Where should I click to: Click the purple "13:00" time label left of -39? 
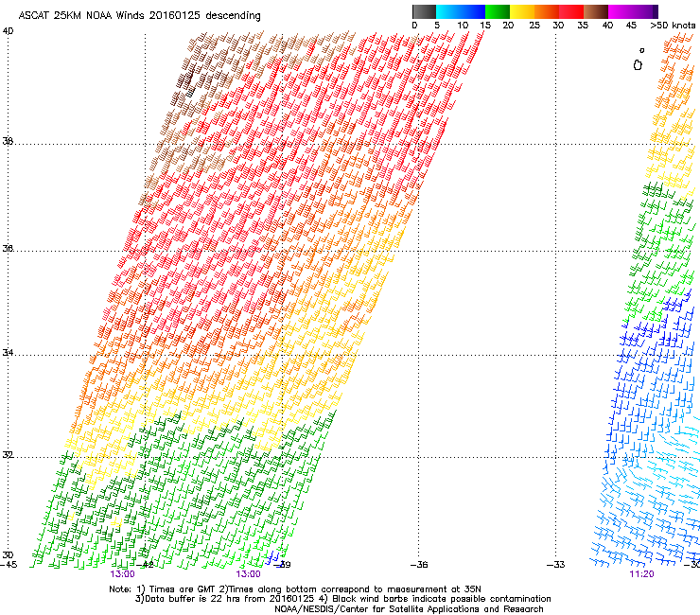pyautogui.click(x=248, y=574)
